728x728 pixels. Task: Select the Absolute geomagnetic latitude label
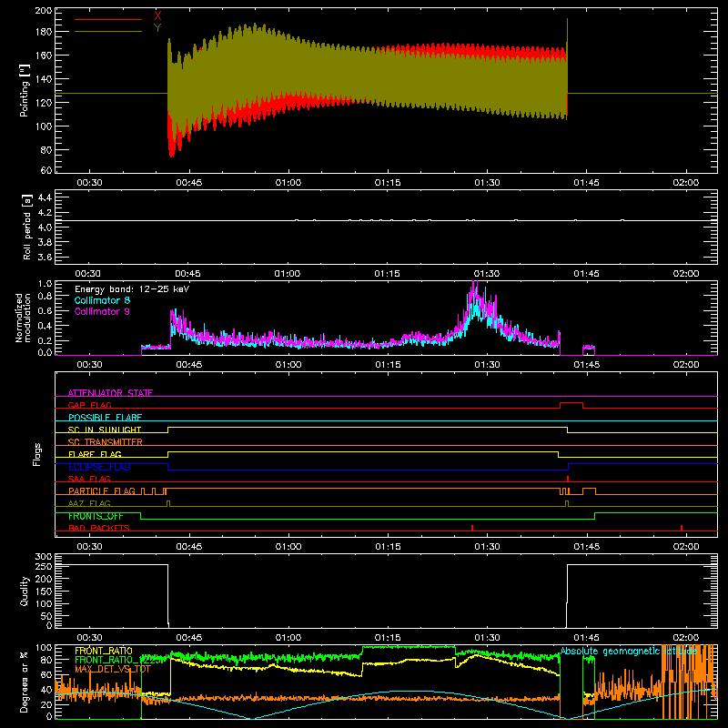pyautogui.click(x=629, y=652)
